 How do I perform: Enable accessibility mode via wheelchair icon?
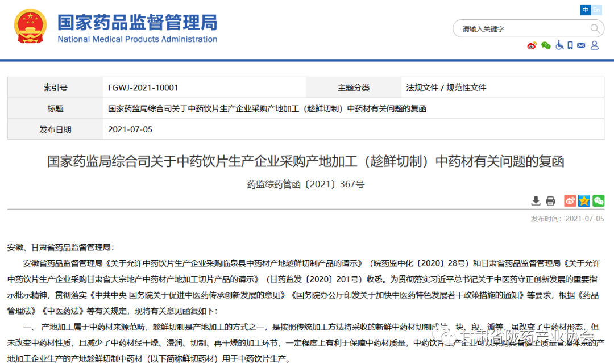click(x=559, y=45)
